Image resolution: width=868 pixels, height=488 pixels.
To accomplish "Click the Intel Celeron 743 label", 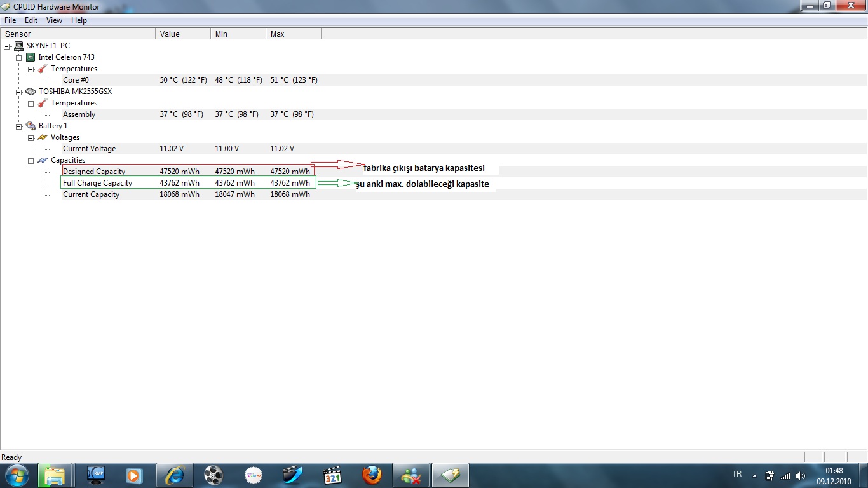I will (x=66, y=57).
